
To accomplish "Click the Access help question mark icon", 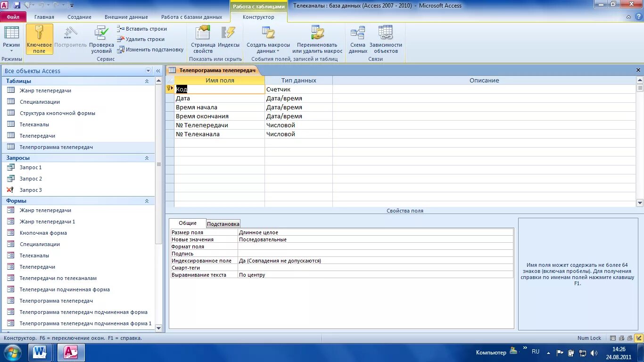I will [638, 17].
